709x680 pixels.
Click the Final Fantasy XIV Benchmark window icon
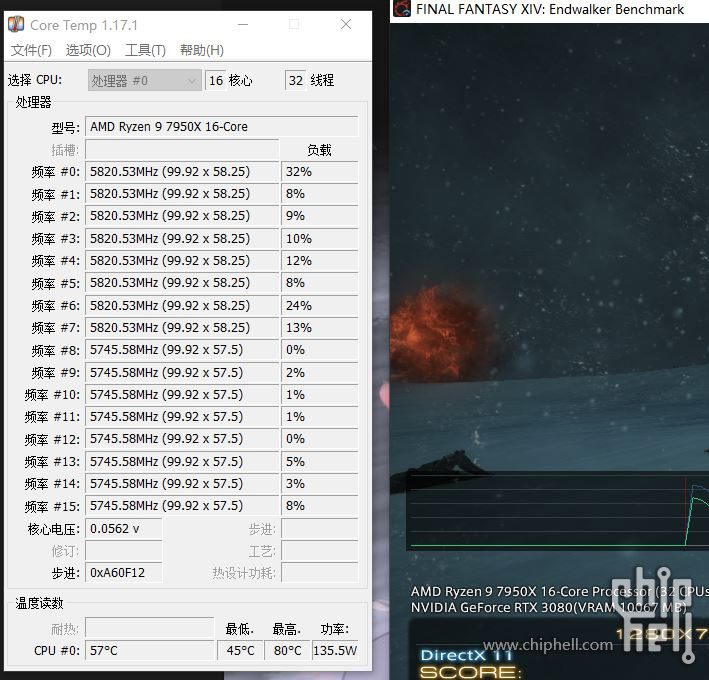point(402,9)
